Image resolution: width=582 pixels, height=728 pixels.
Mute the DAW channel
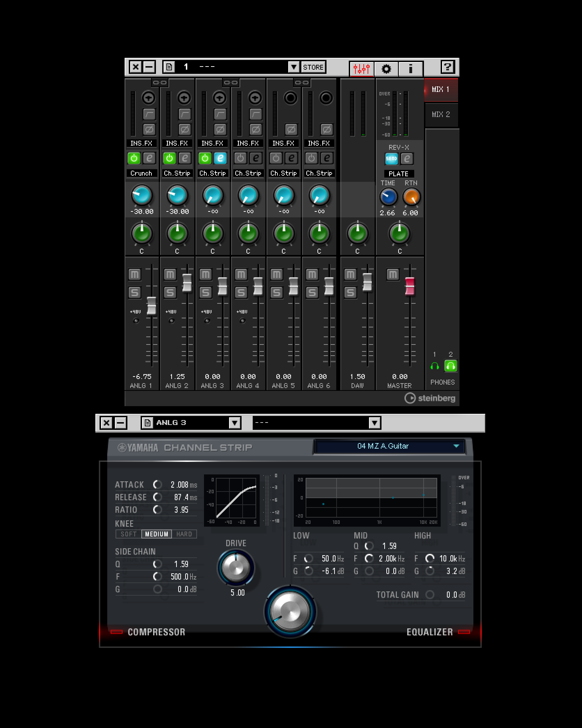click(350, 274)
